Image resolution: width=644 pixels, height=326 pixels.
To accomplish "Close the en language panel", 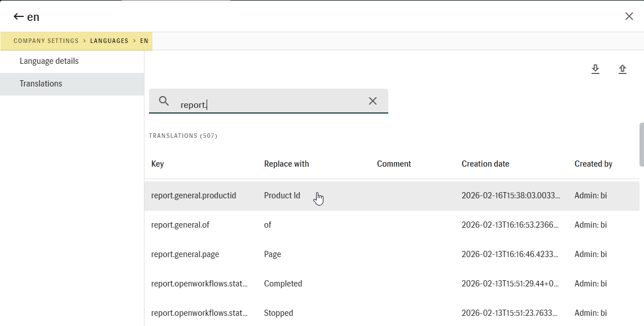I will (x=629, y=16).
